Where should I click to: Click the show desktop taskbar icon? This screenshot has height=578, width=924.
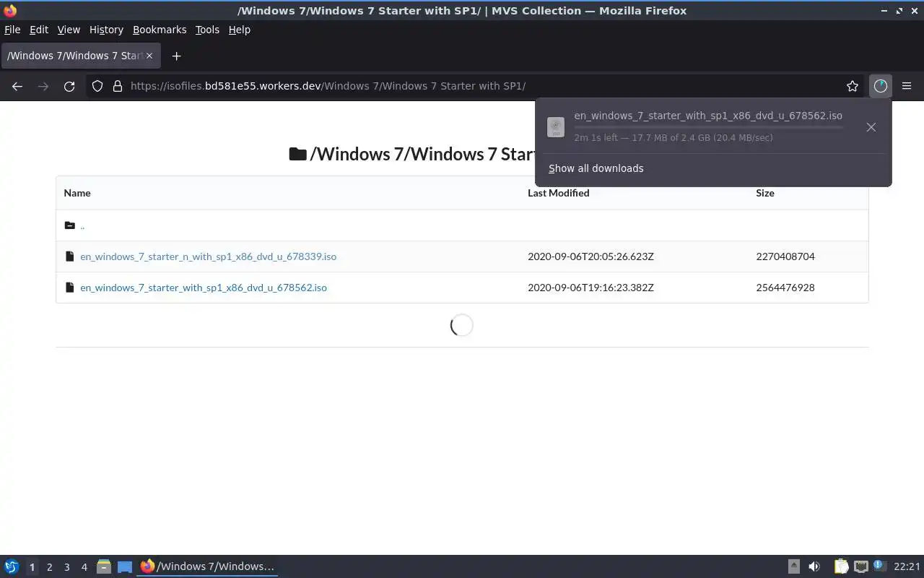[x=125, y=566]
